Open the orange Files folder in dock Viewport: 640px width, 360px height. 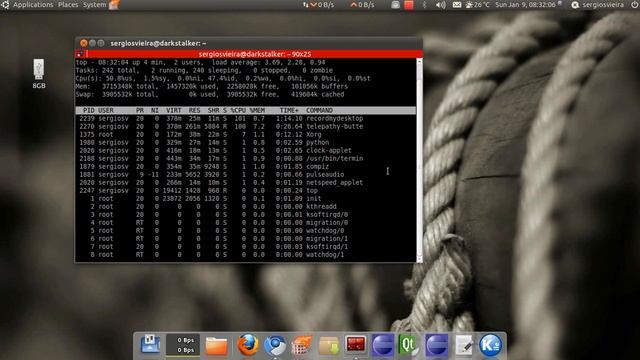click(x=216, y=346)
